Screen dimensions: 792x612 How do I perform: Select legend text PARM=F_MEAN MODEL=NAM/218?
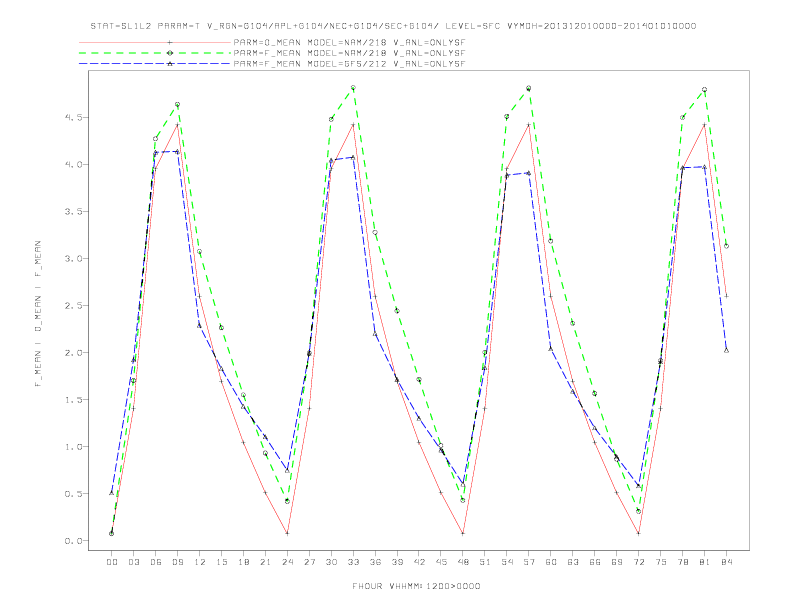[310, 53]
